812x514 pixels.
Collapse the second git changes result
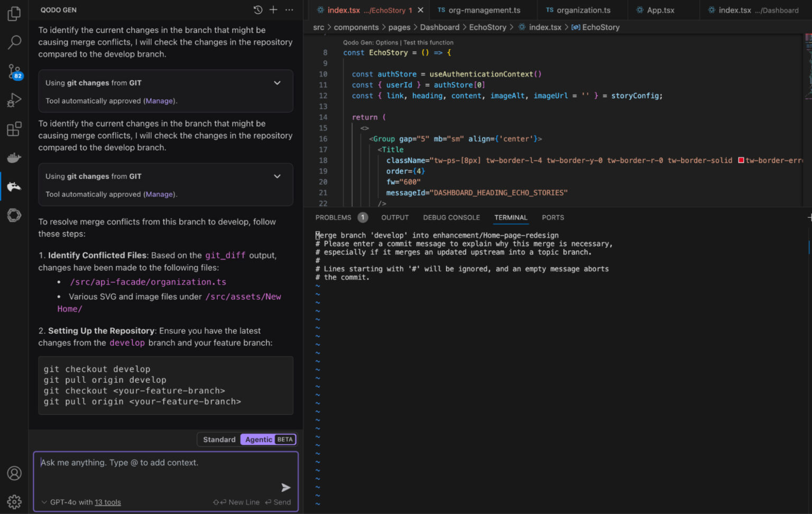click(277, 176)
